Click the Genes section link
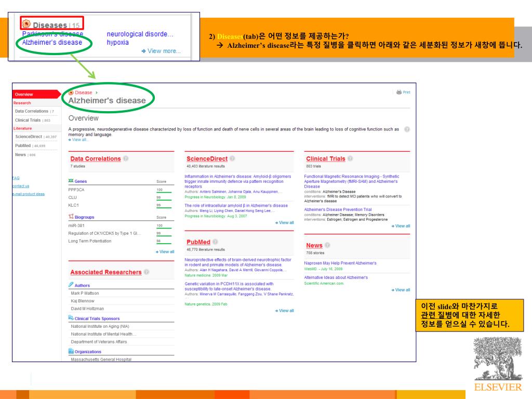The image size is (532, 399). click(81, 181)
